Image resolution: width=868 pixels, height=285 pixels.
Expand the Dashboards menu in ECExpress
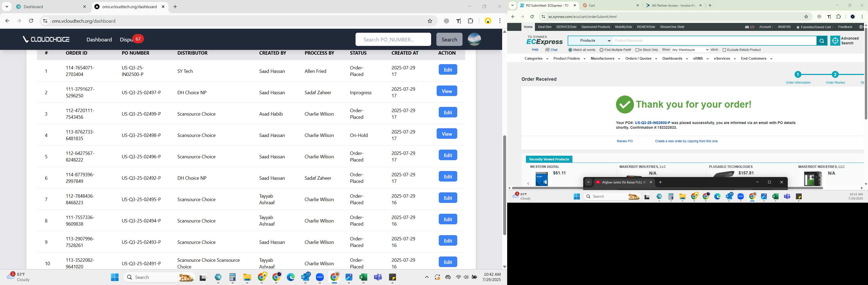[x=675, y=59]
